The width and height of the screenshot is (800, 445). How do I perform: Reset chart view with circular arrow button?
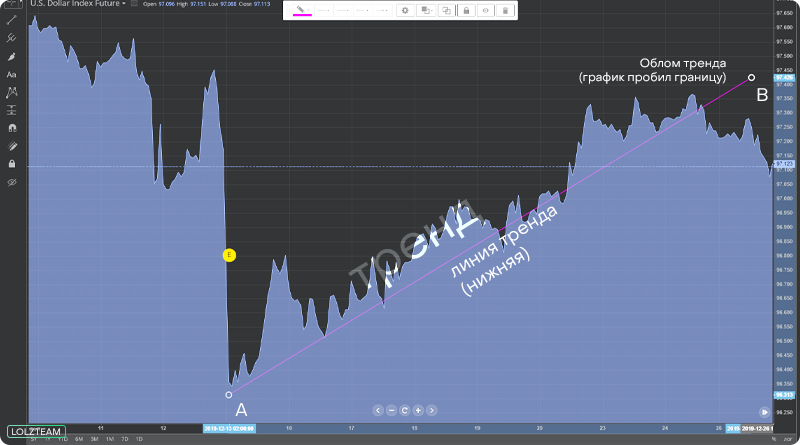pos(405,410)
